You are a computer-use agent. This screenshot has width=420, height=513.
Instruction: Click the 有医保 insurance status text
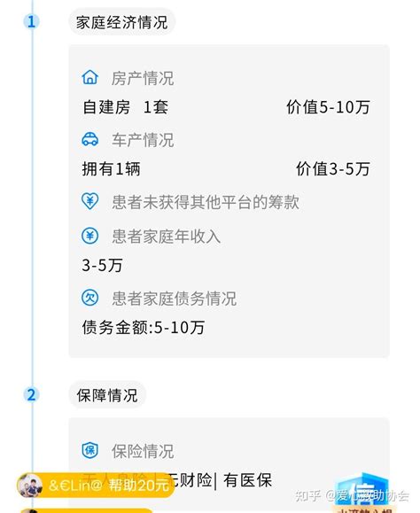(x=247, y=480)
